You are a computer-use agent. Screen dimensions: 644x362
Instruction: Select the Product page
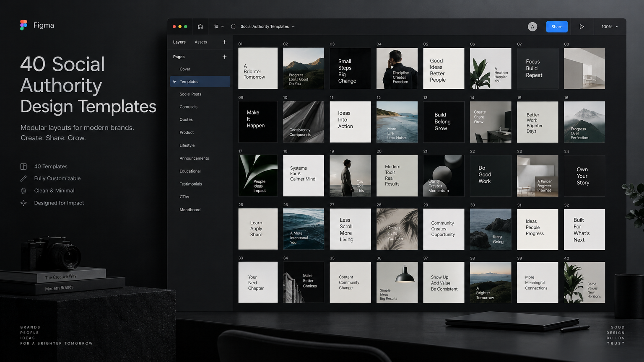tap(187, 132)
